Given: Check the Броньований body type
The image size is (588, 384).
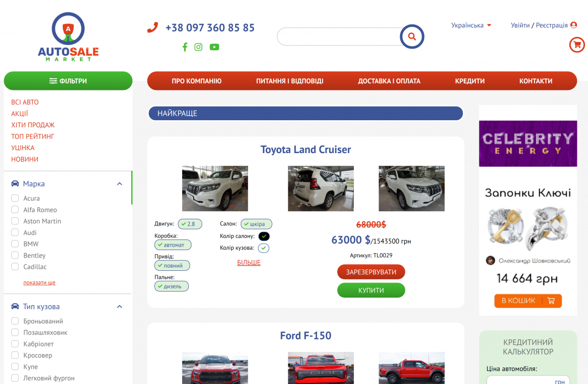Looking at the screenshot, I should point(15,321).
